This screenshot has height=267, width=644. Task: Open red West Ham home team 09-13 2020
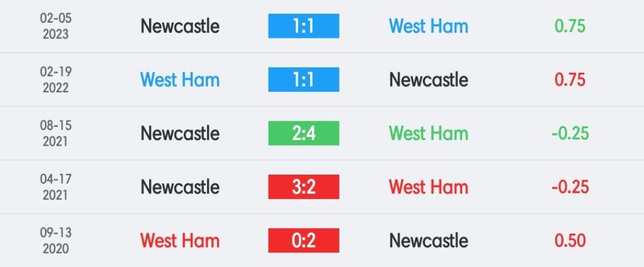[180, 241]
